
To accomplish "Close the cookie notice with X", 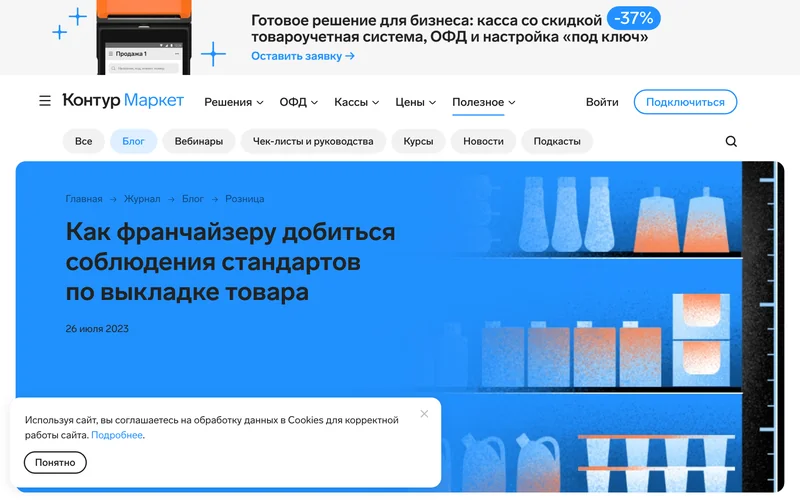I will tap(424, 414).
